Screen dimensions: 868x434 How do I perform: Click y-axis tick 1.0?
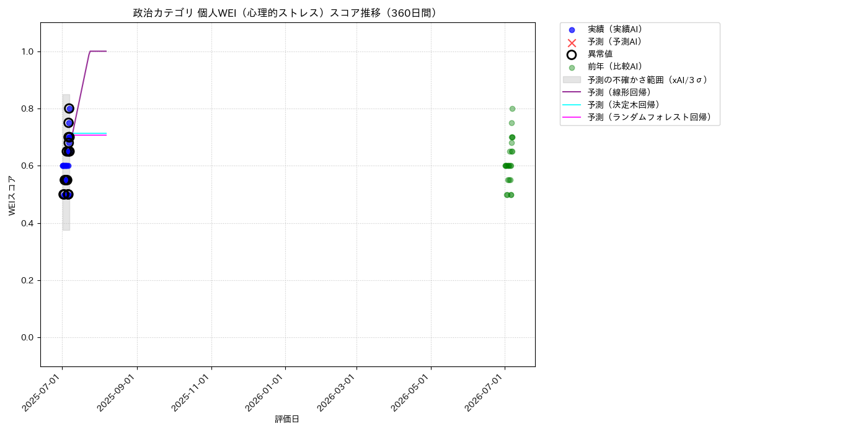click(29, 51)
